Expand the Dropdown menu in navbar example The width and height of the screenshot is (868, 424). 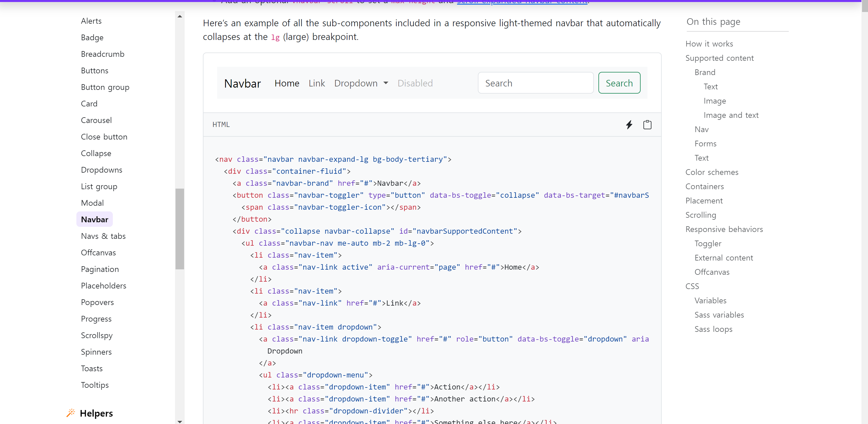[x=361, y=83]
